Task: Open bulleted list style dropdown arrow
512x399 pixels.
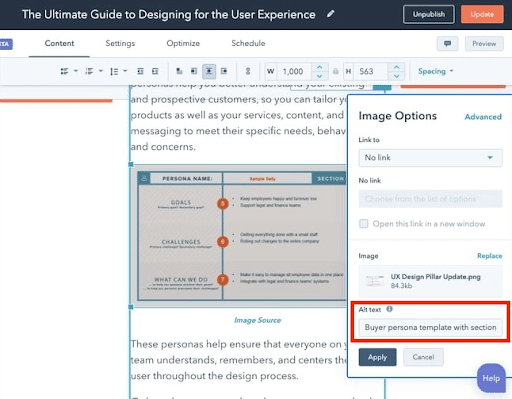Action: (76, 71)
